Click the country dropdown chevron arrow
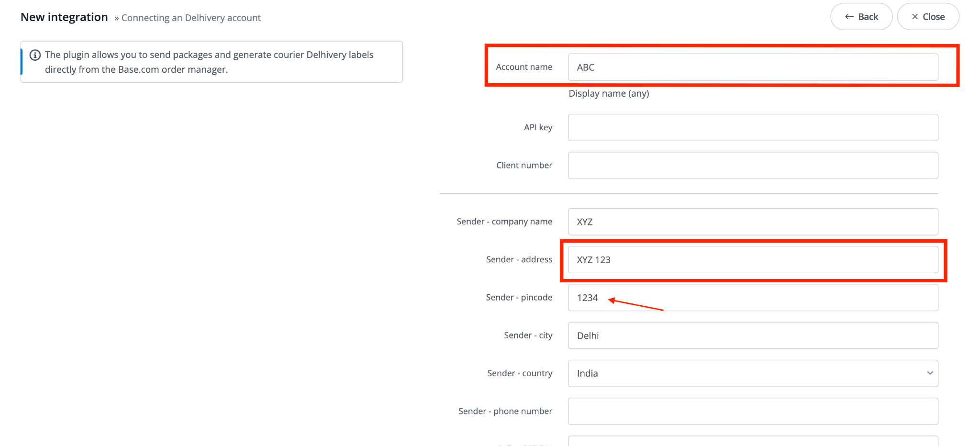980x446 pixels. coord(930,373)
